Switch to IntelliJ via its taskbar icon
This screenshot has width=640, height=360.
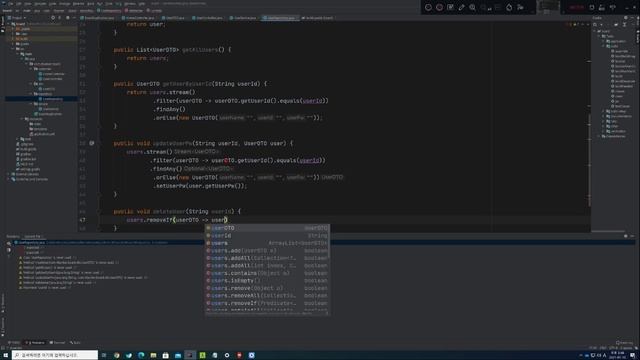click(x=190, y=355)
